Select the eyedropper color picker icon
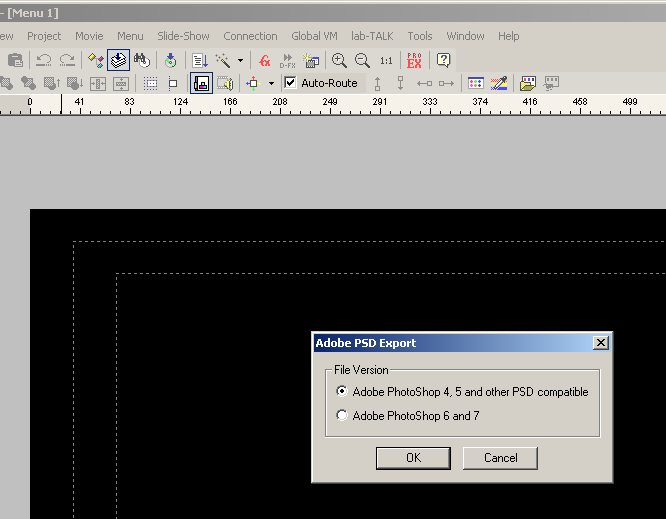 click(499, 83)
